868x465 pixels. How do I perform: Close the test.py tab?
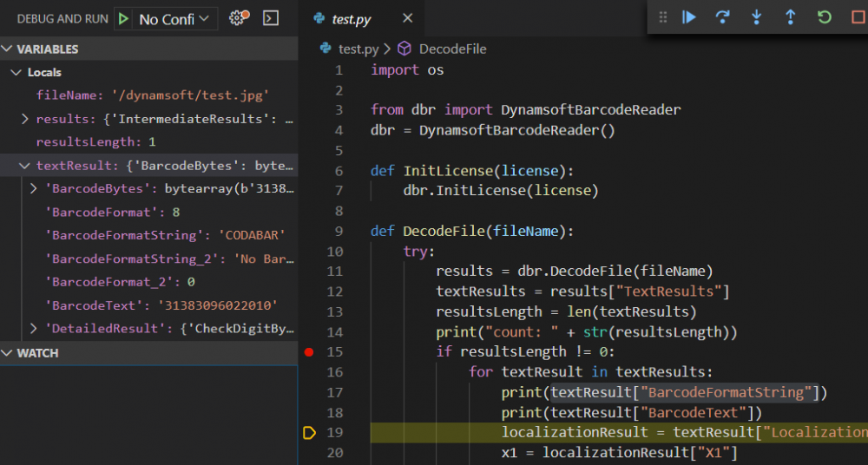[408, 18]
